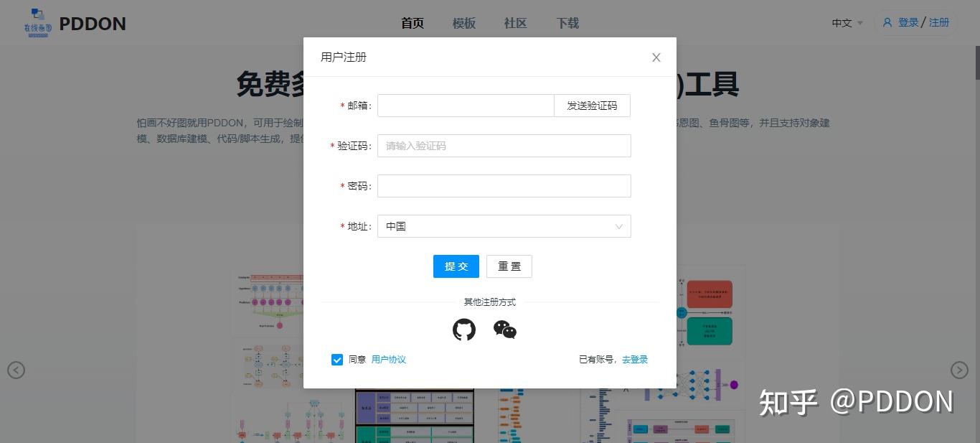
Task: Open the 社区 menu item
Action: click(514, 23)
